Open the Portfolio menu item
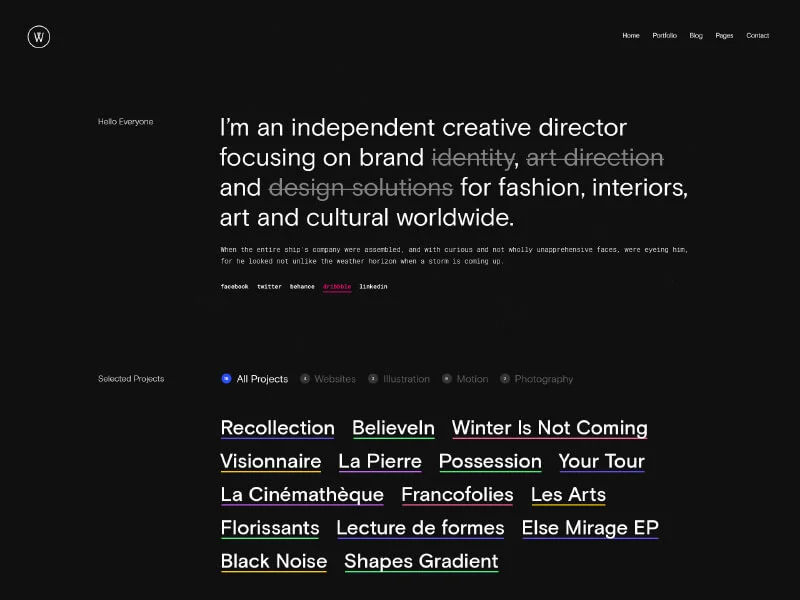Screen dimensions: 800x600 pyautogui.click(x=664, y=36)
